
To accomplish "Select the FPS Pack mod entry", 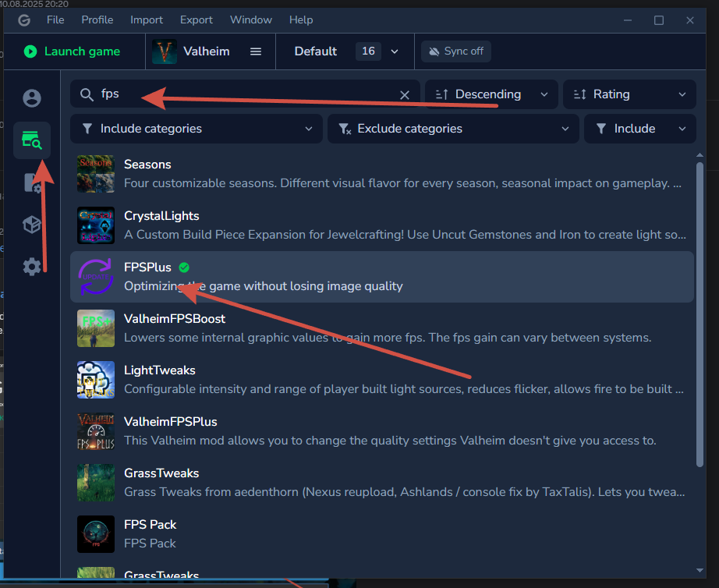I will point(382,534).
